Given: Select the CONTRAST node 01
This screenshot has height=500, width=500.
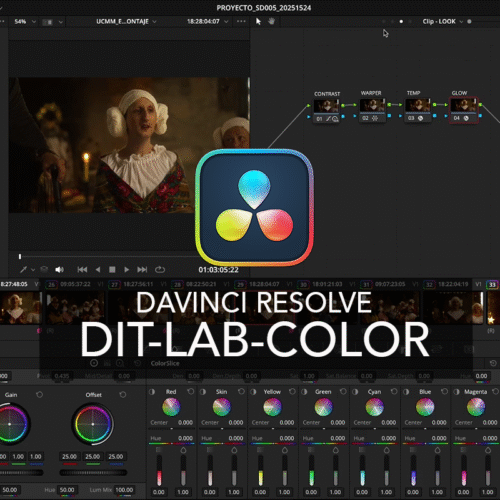Looking at the screenshot, I should coord(326,111).
